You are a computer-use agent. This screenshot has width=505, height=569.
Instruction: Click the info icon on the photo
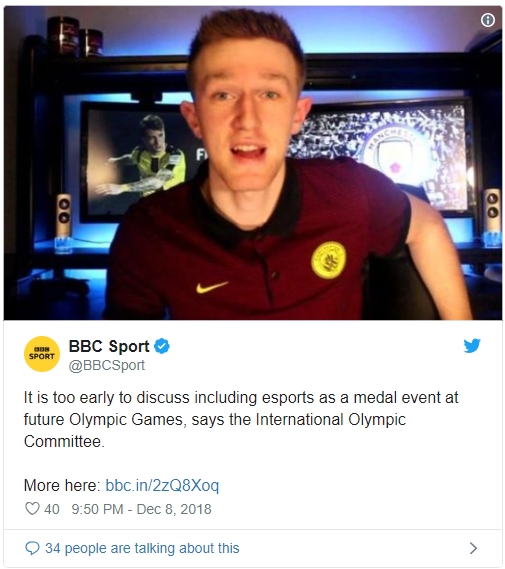pyautogui.click(x=488, y=20)
